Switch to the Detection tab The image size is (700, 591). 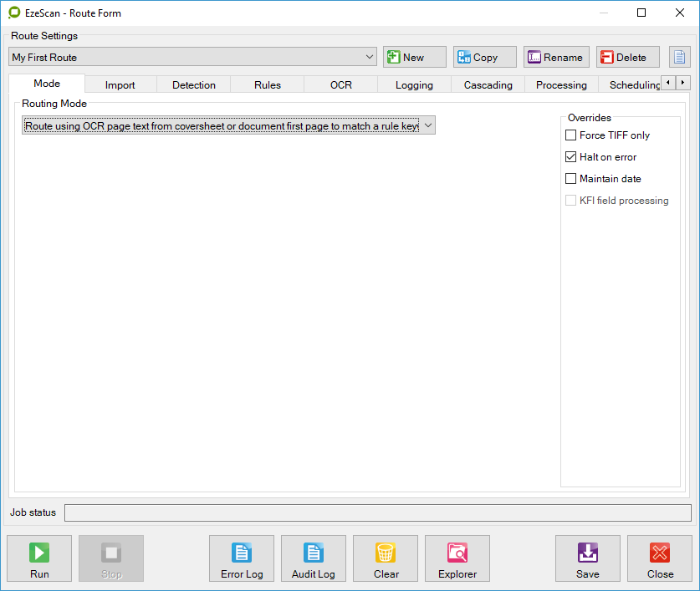click(x=194, y=85)
